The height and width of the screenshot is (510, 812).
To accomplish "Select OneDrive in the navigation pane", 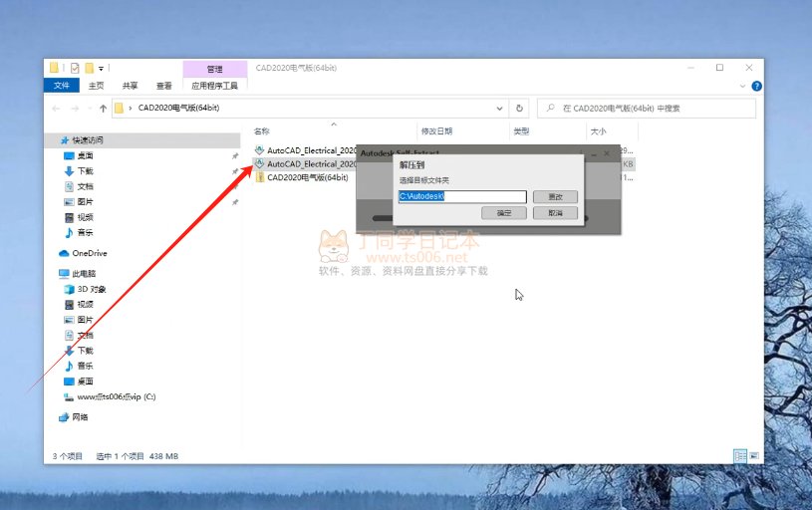I will tap(89, 253).
